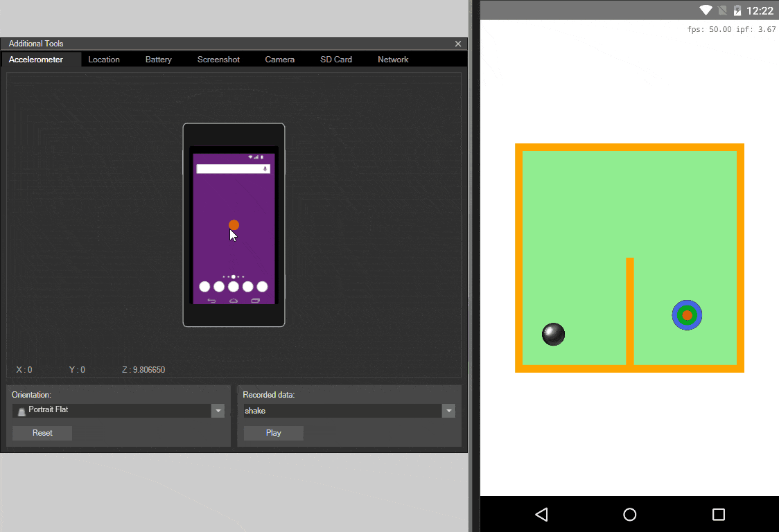Screen dimensions: 779x532
Task: Click the Wi-Fi icon in the status bar
Action: 706,10
